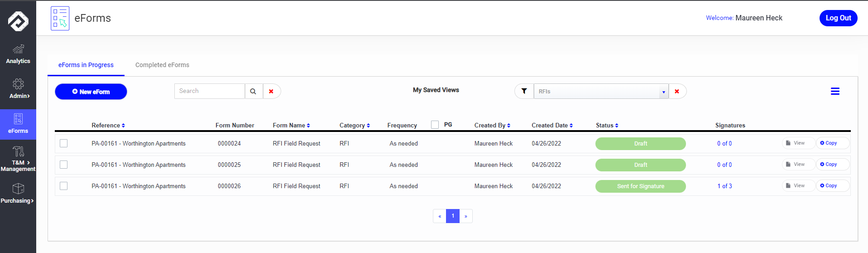Screen dimensions: 868x253
Task: Open the Admin gear menu
Action: (18, 89)
